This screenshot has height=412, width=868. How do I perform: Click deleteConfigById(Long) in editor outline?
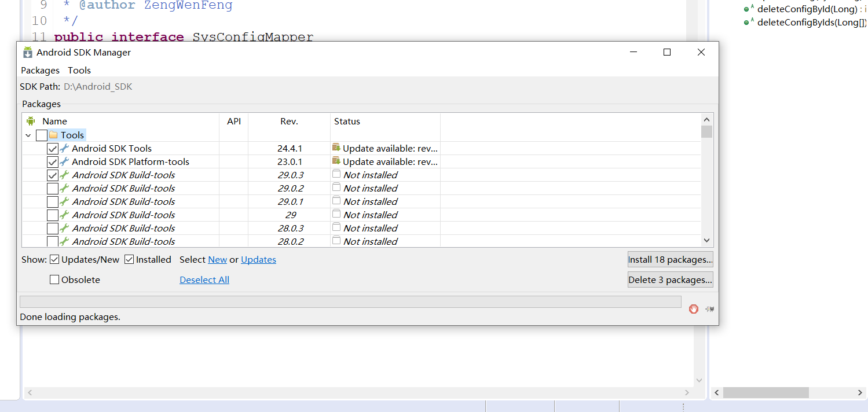click(807, 9)
